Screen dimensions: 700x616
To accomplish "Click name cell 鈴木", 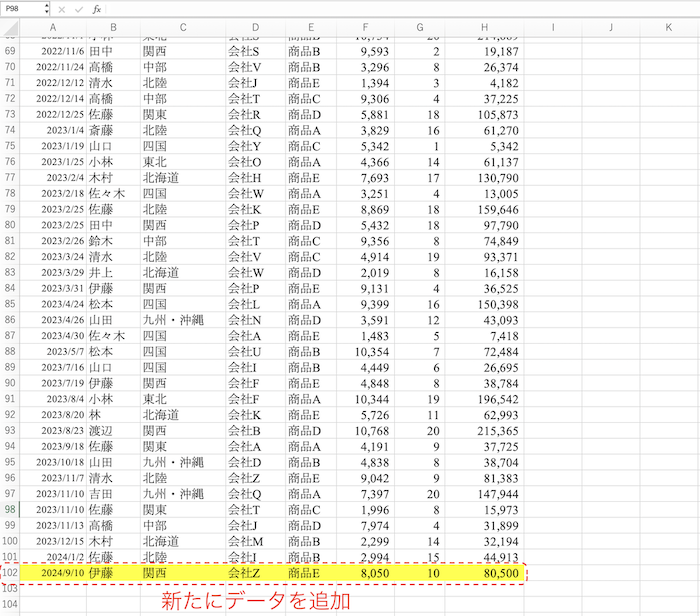I will (113, 241).
